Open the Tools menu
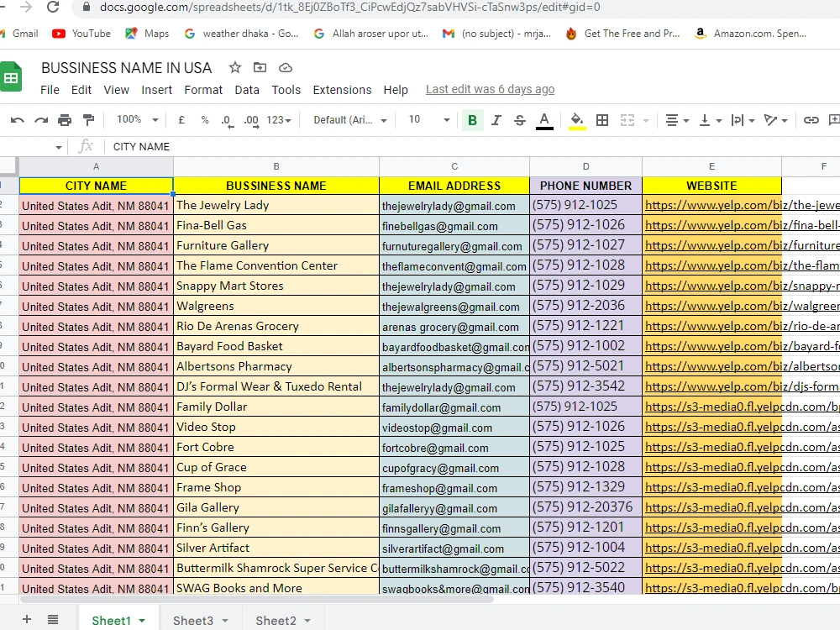 [x=286, y=90]
